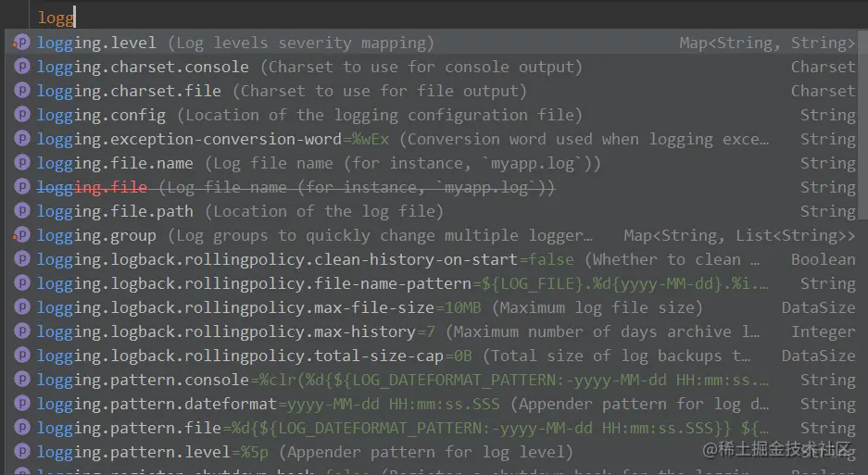
Task: Choose logging.logback.rollingpolicy.total-size-cap suggestion
Action: point(433,356)
